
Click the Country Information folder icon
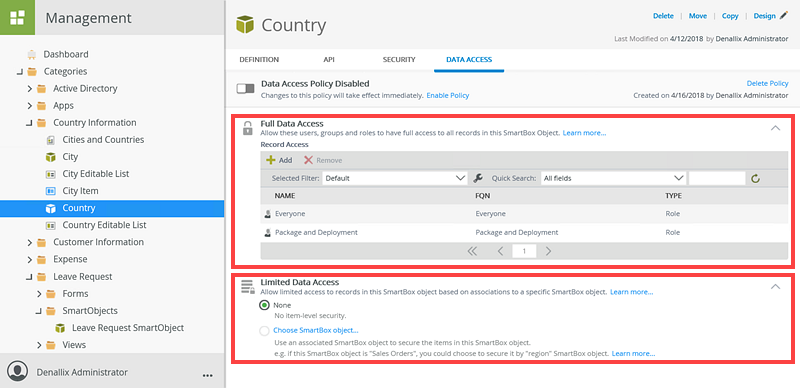(x=41, y=123)
